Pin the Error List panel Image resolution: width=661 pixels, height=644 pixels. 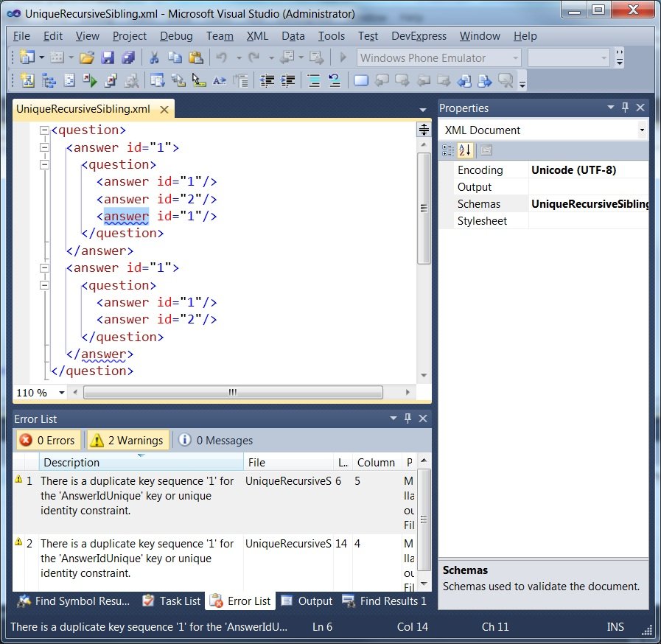[x=408, y=419]
